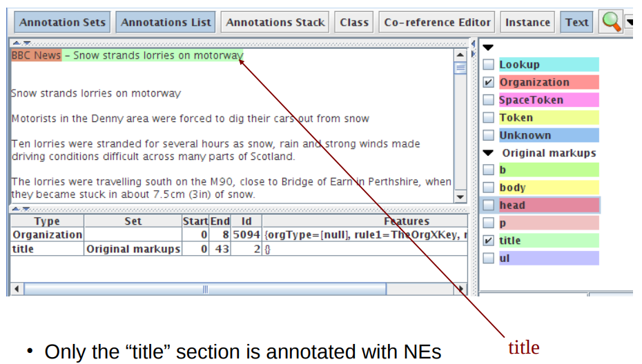The image size is (642, 364).
Task: Open the dropdown arrow beside the search icon
Action: (x=629, y=22)
